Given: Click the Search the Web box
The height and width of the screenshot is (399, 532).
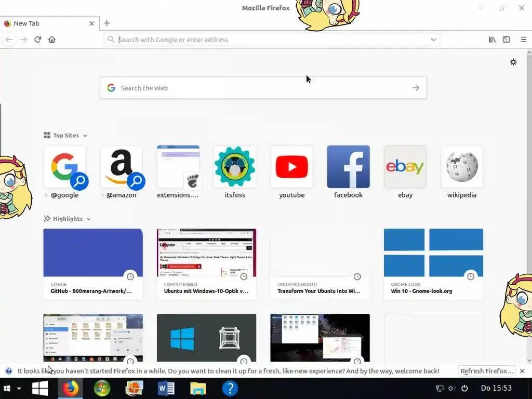Looking at the screenshot, I should click(263, 88).
